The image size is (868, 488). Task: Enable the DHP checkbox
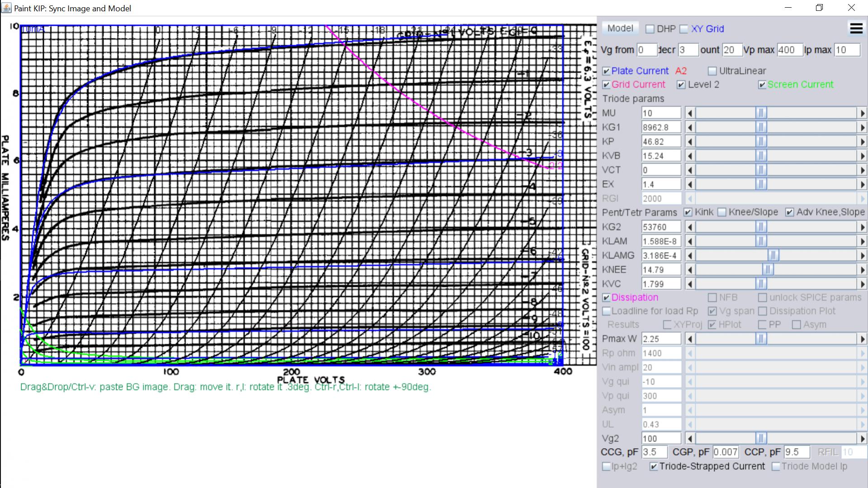click(650, 29)
